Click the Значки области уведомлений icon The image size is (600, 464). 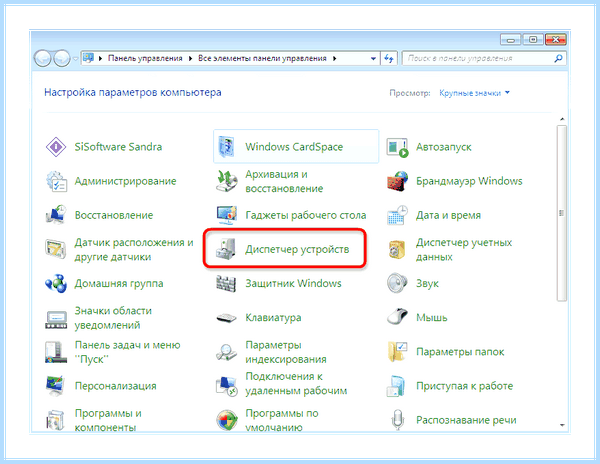point(56,318)
